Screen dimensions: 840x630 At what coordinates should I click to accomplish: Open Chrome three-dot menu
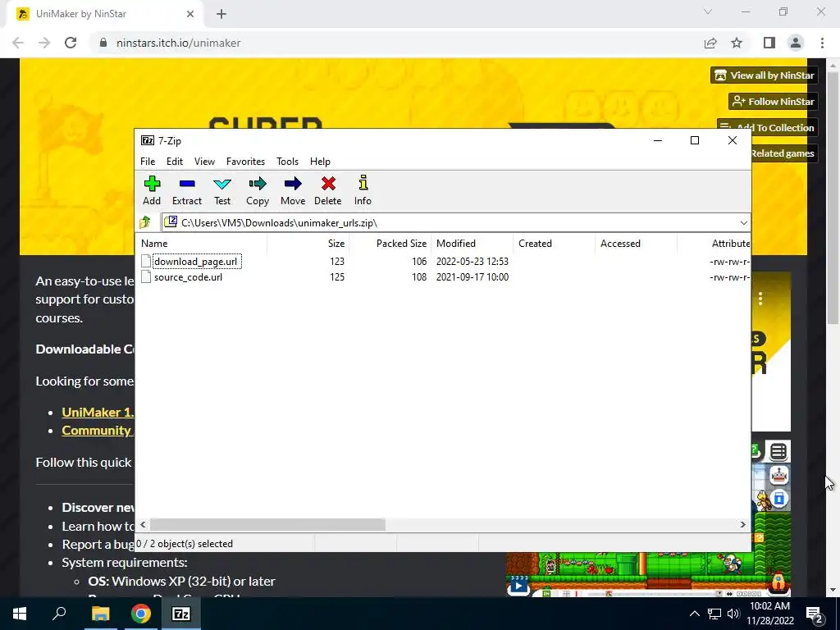click(822, 43)
